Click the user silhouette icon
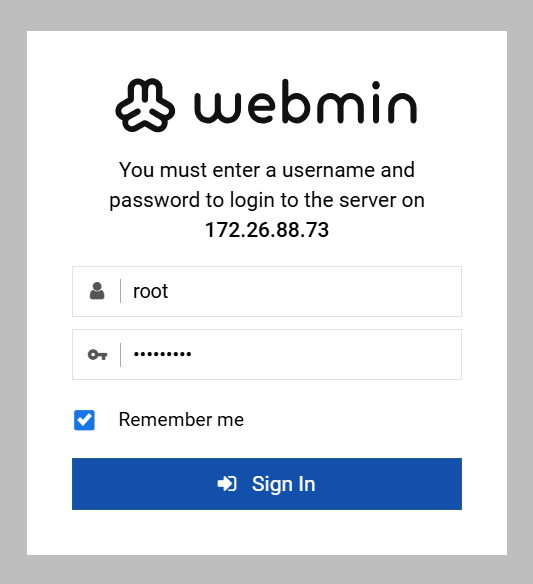The width and height of the screenshot is (533, 584). pos(97,291)
